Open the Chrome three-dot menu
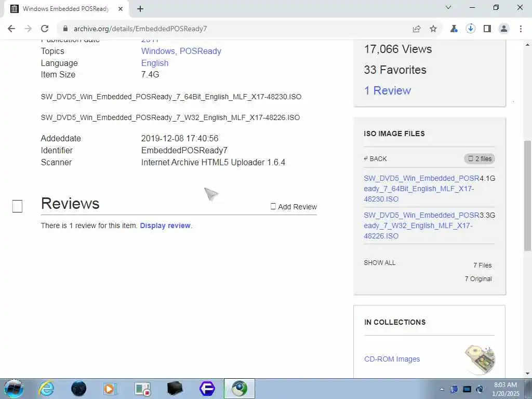 point(521,29)
